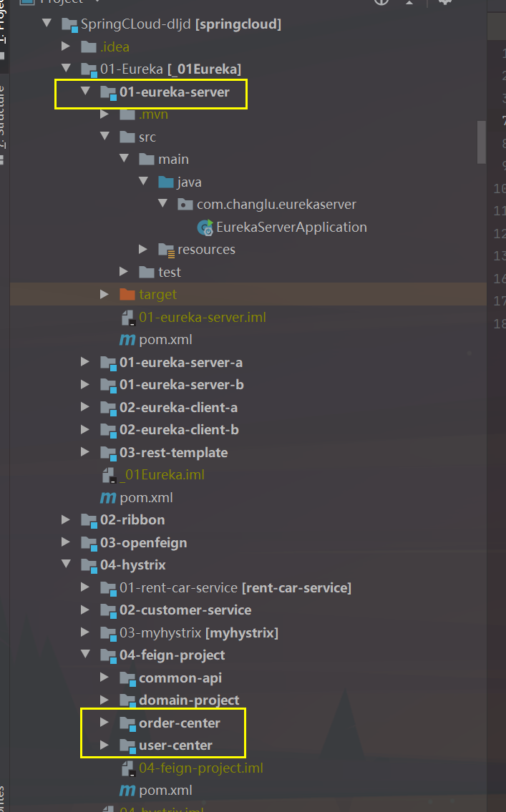
Task: Expand 02-ribbon module arrow
Action: (x=66, y=519)
